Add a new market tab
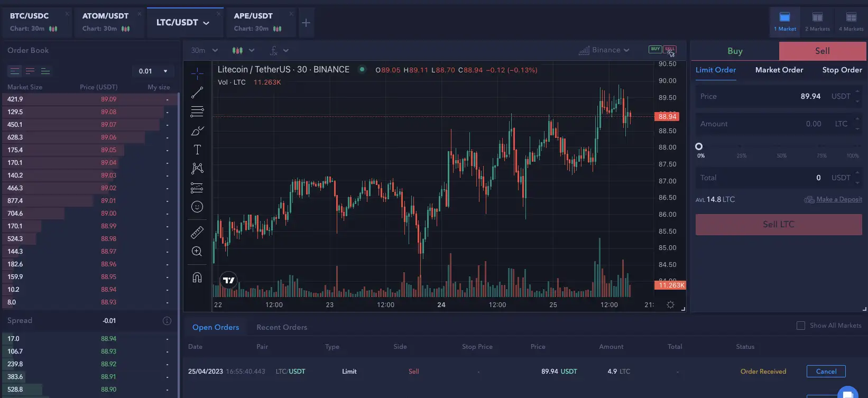 pyautogui.click(x=306, y=23)
